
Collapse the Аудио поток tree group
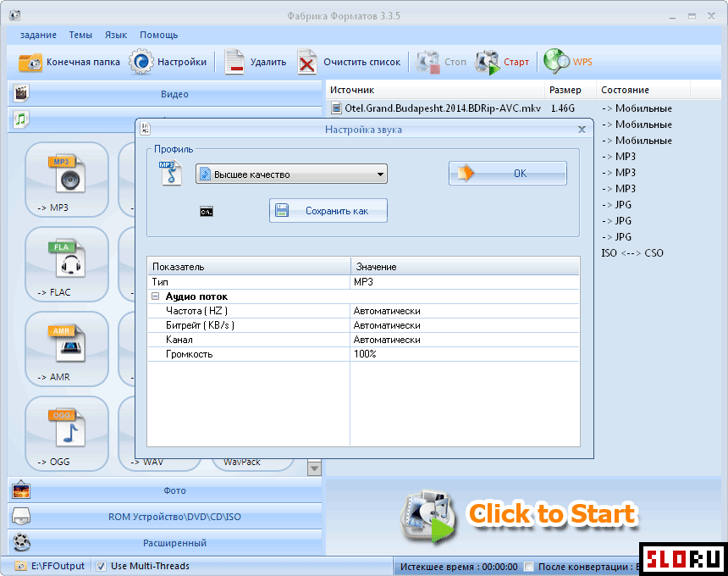click(156, 296)
